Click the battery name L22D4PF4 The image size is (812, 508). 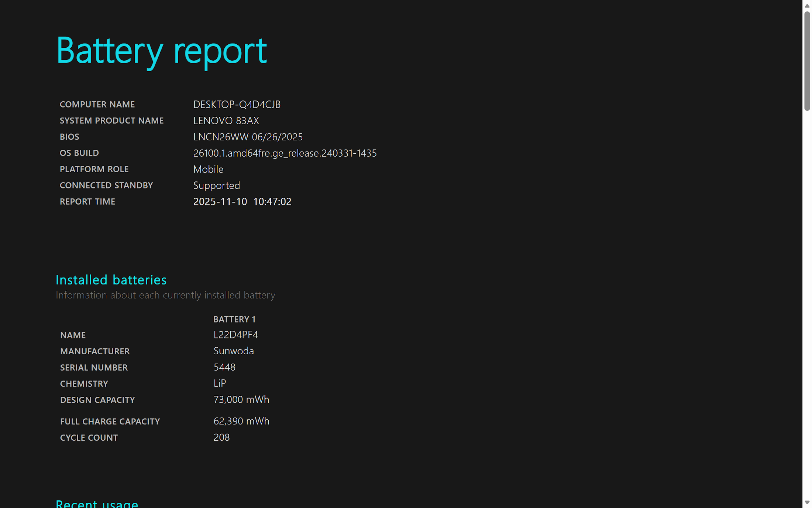click(x=235, y=335)
